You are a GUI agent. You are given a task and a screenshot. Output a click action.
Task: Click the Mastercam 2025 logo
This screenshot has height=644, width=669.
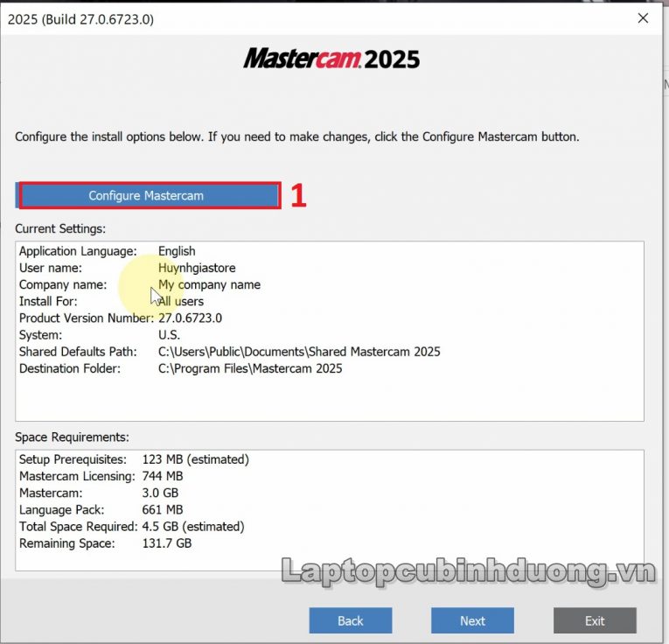click(331, 59)
